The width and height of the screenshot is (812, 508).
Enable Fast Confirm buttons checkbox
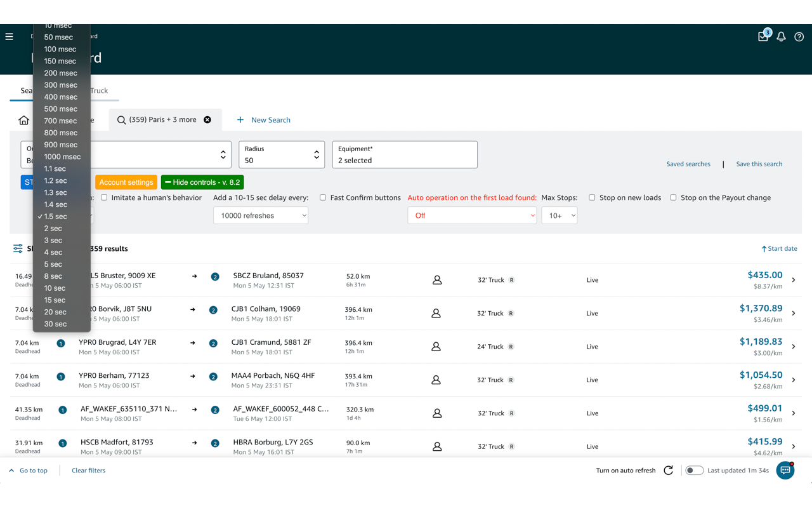pos(323,197)
